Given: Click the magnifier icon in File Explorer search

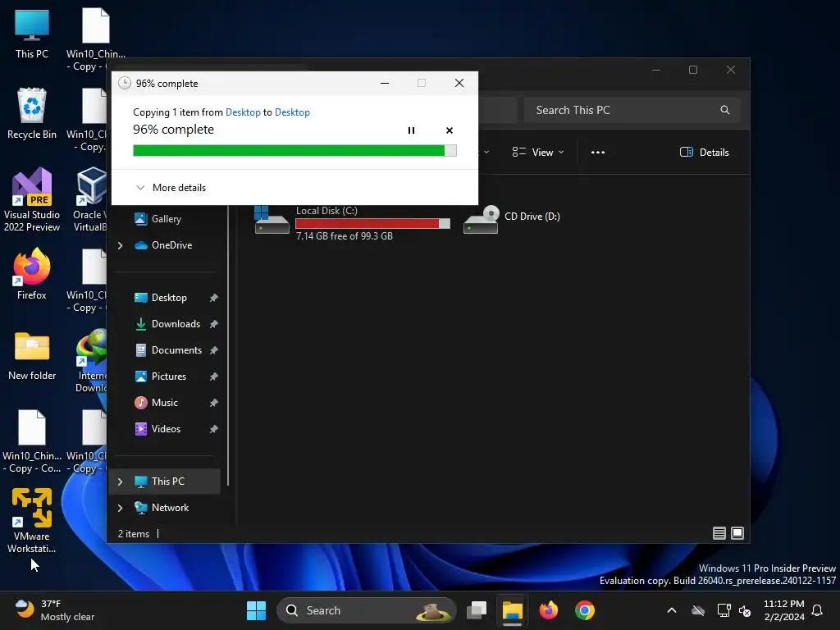Looking at the screenshot, I should 724,110.
